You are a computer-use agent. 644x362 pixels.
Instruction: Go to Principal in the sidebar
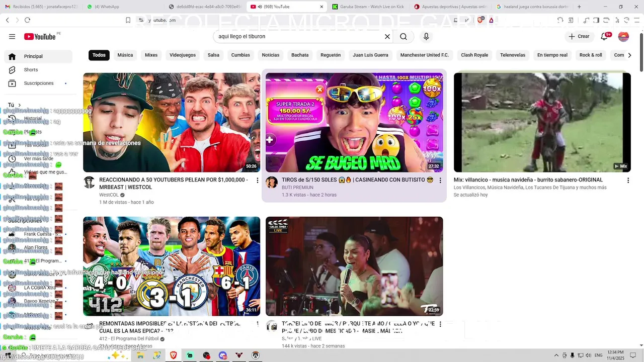38,56
